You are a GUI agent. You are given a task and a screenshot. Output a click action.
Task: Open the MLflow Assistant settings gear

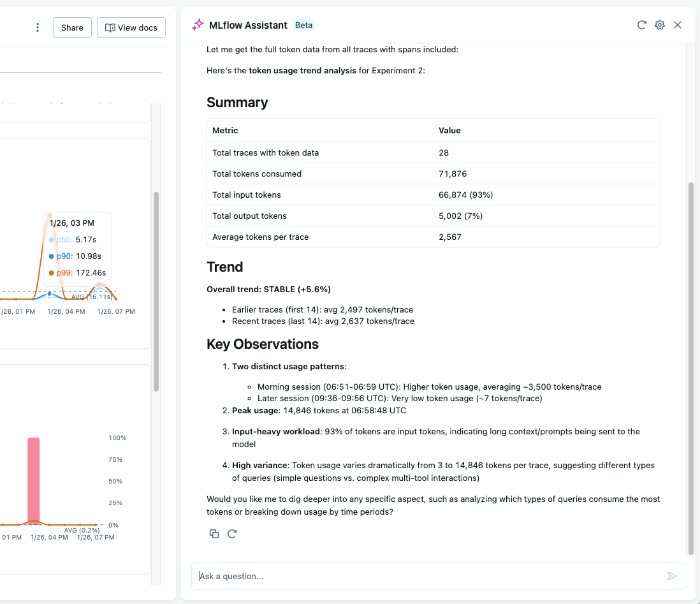(x=659, y=25)
